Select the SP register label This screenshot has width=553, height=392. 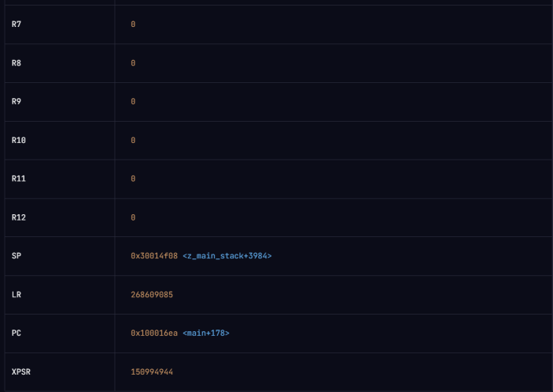[x=17, y=256]
